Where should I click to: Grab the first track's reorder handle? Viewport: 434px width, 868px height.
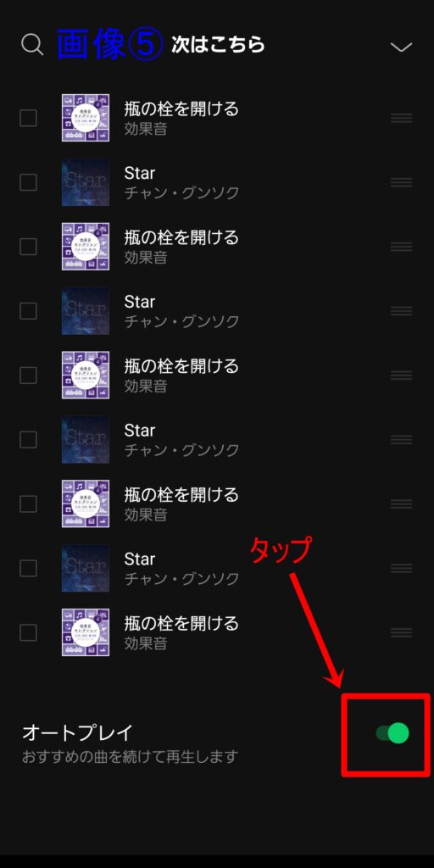[401, 118]
